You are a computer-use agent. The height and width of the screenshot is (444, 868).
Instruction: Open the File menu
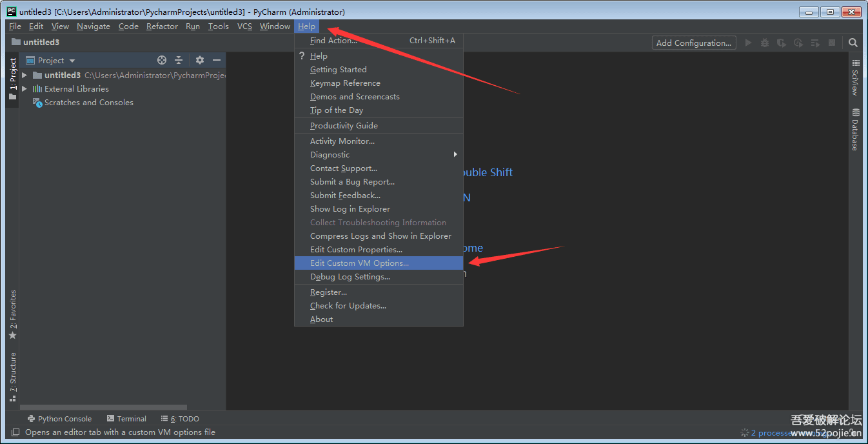(15, 26)
